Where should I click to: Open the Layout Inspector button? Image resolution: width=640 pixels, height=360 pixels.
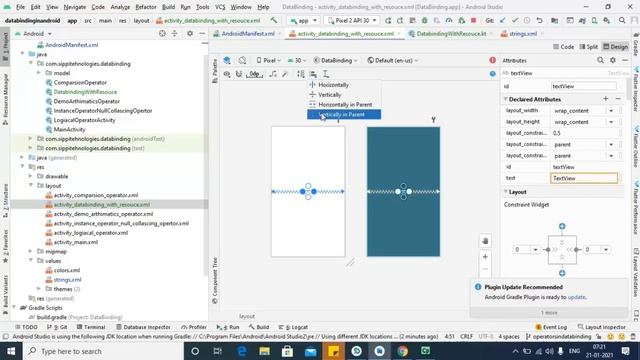click(602, 327)
